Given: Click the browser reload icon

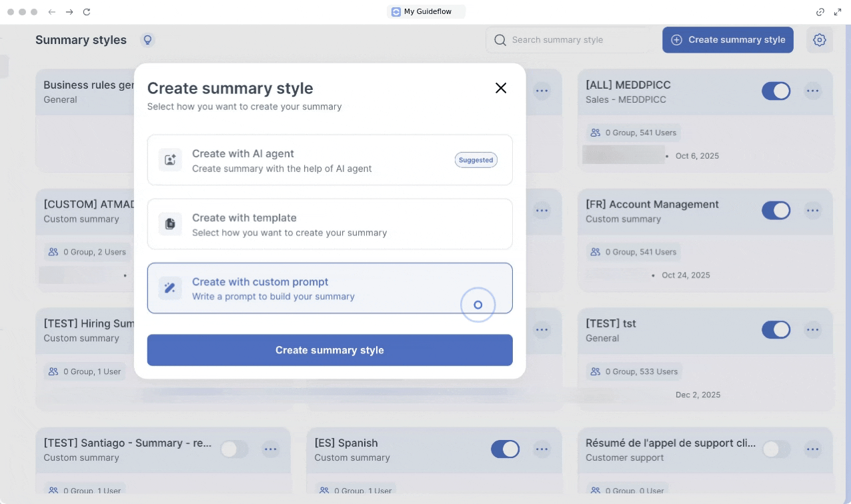Looking at the screenshot, I should click(x=87, y=12).
